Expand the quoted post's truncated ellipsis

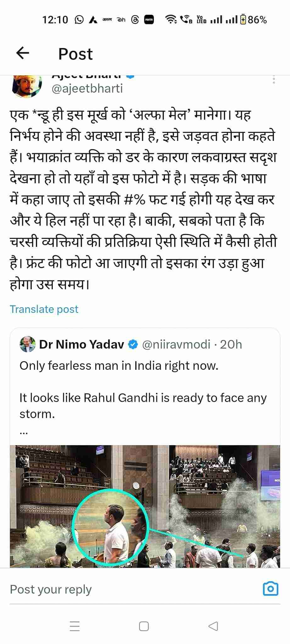point(24,433)
